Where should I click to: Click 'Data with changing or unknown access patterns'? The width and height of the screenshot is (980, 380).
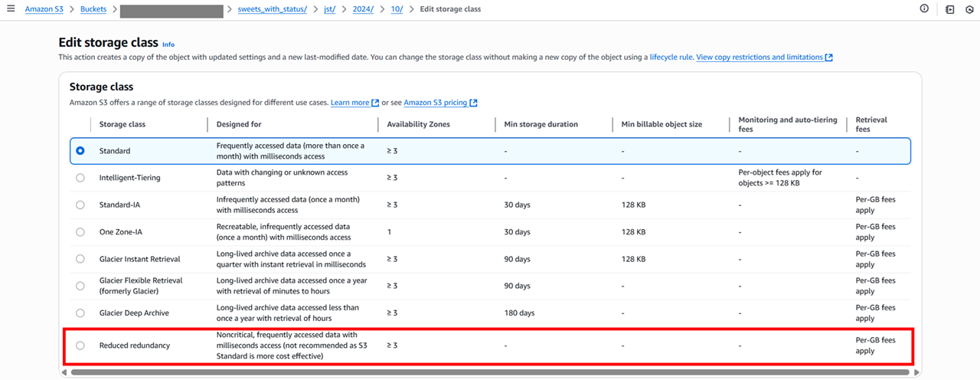pyautogui.click(x=282, y=178)
